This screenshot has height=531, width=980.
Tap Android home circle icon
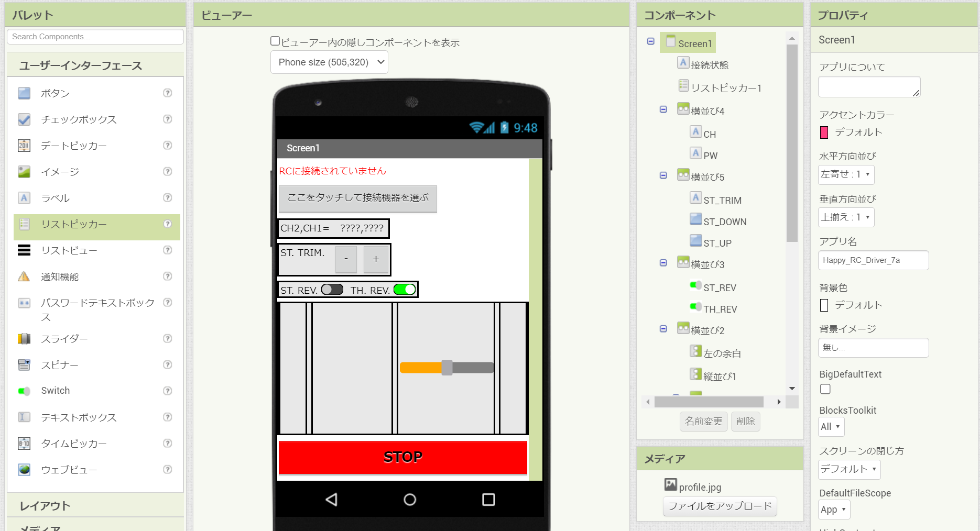coord(410,499)
